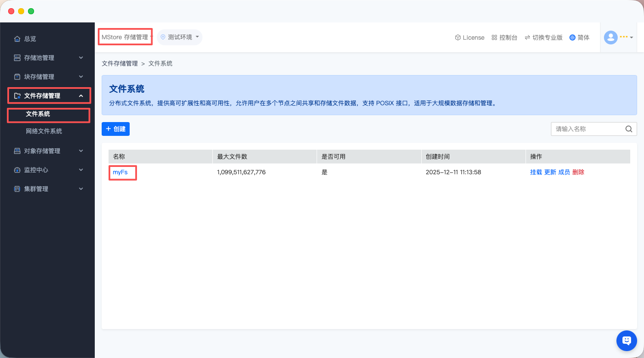This screenshot has height=358, width=644.
Task: Select 文件系统 submenu item
Action: 38,114
